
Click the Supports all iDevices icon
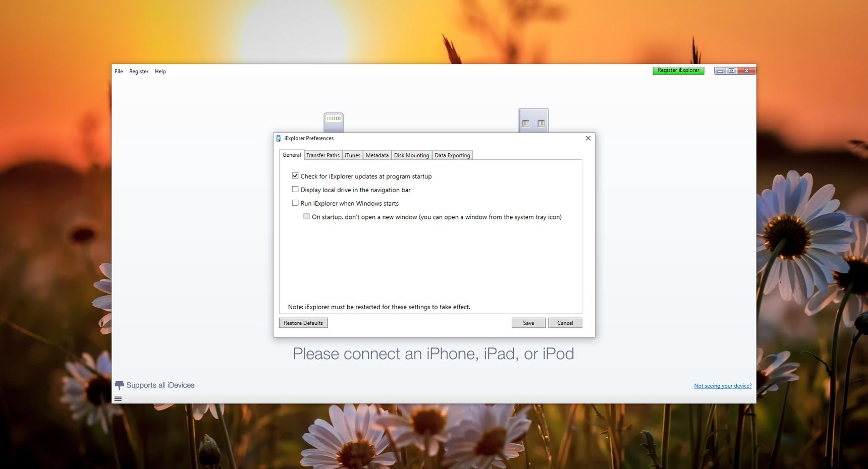pyautogui.click(x=119, y=385)
